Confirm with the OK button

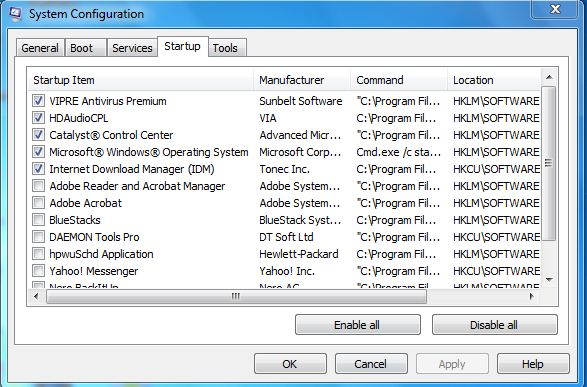pyautogui.click(x=290, y=364)
